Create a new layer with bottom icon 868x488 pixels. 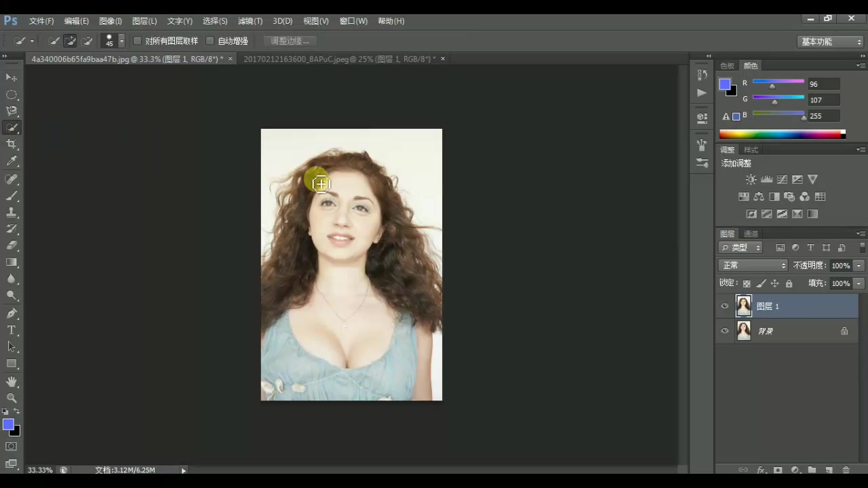pyautogui.click(x=829, y=470)
